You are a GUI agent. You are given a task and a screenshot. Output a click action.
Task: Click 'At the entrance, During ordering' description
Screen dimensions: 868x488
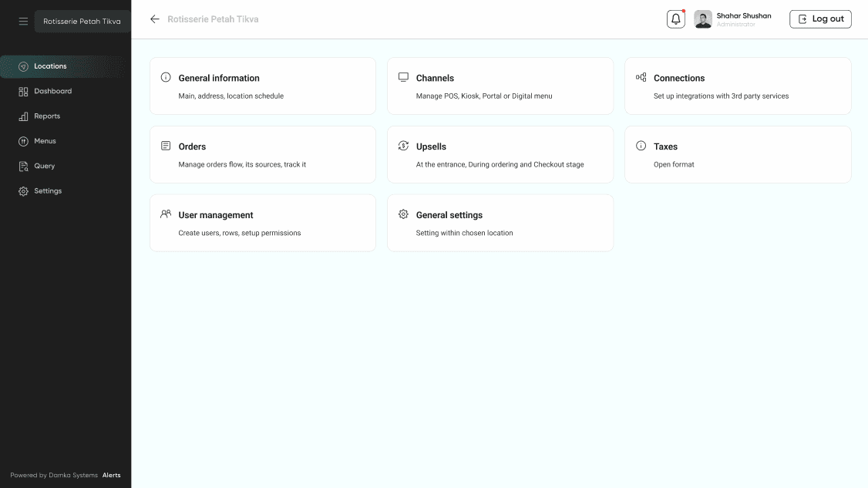(x=500, y=164)
